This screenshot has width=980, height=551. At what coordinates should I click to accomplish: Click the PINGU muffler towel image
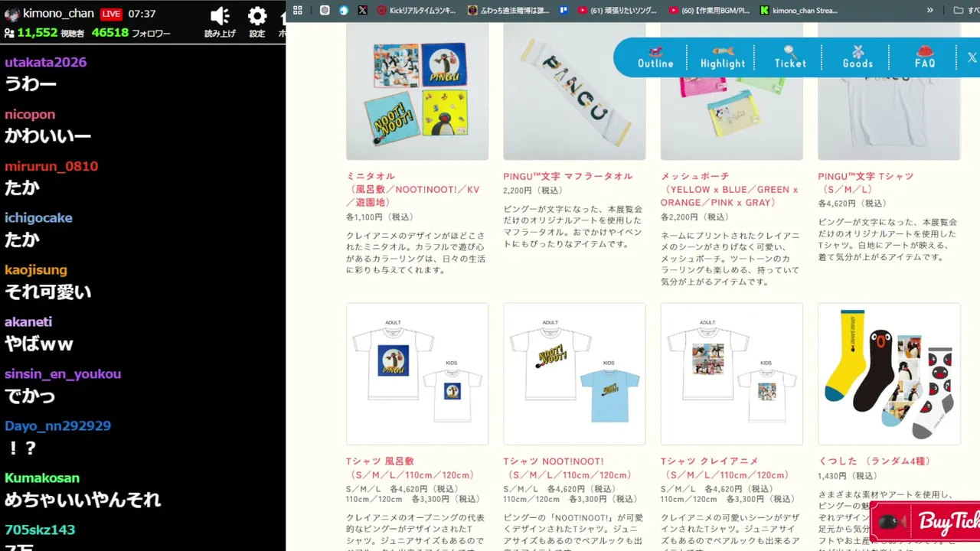pos(574,91)
